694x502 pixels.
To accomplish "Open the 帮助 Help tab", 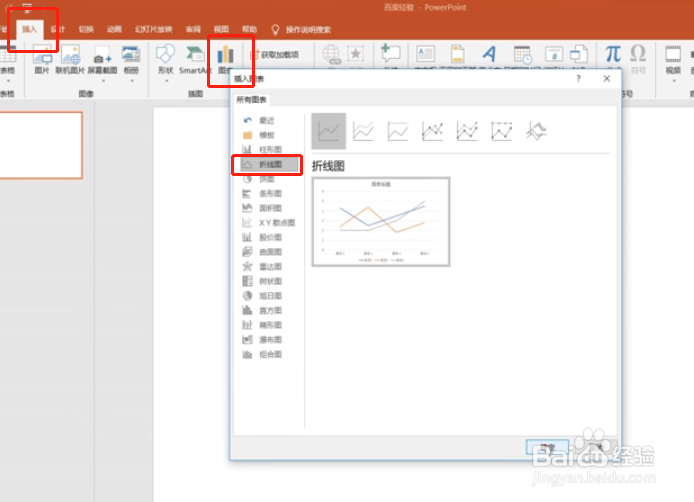I will coord(250,29).
